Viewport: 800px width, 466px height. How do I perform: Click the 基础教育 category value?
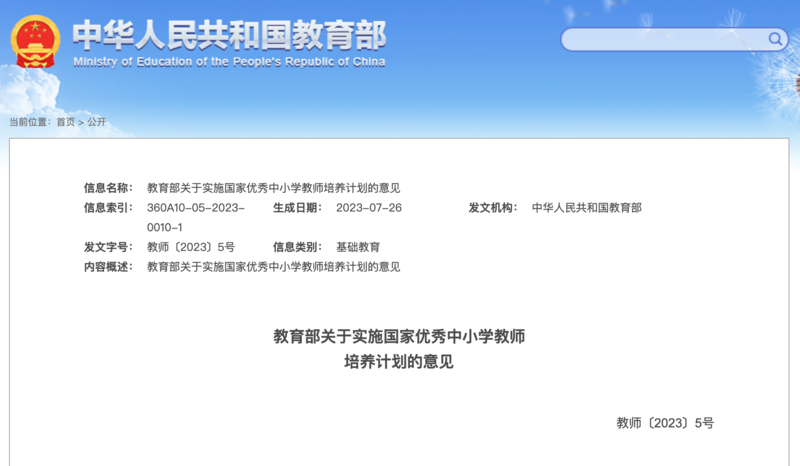point(358,247)
